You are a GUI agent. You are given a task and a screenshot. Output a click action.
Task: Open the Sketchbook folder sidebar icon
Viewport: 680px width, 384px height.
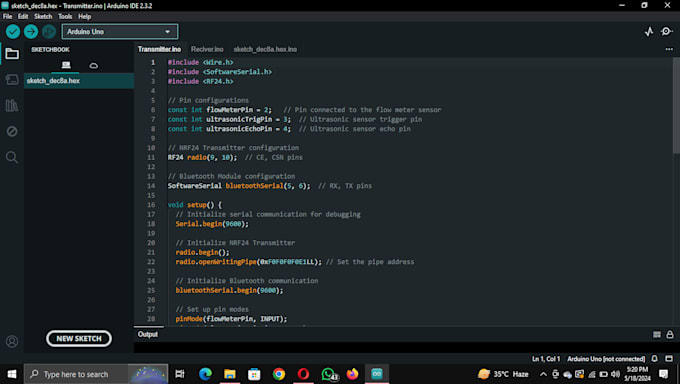pyautogui.click(x=12, y=54)
